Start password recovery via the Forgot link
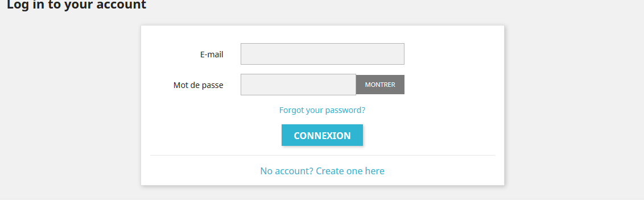 [x=322, y=110]
